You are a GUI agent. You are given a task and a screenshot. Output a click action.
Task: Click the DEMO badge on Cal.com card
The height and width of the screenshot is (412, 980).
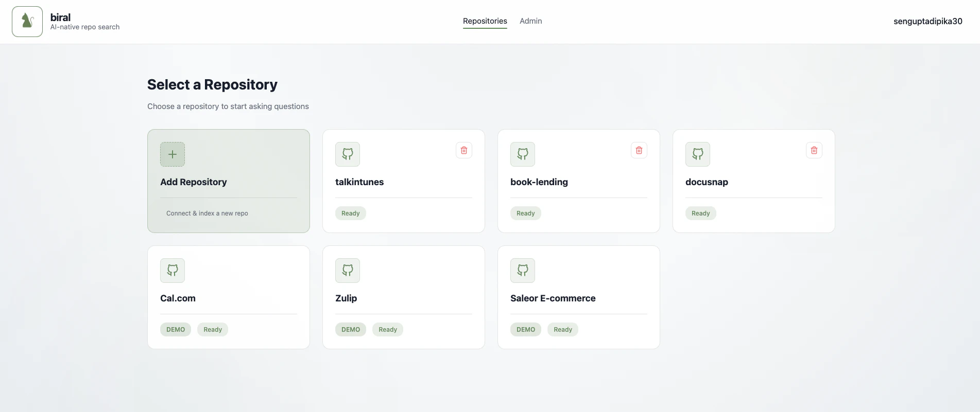[x=176, y=330]
